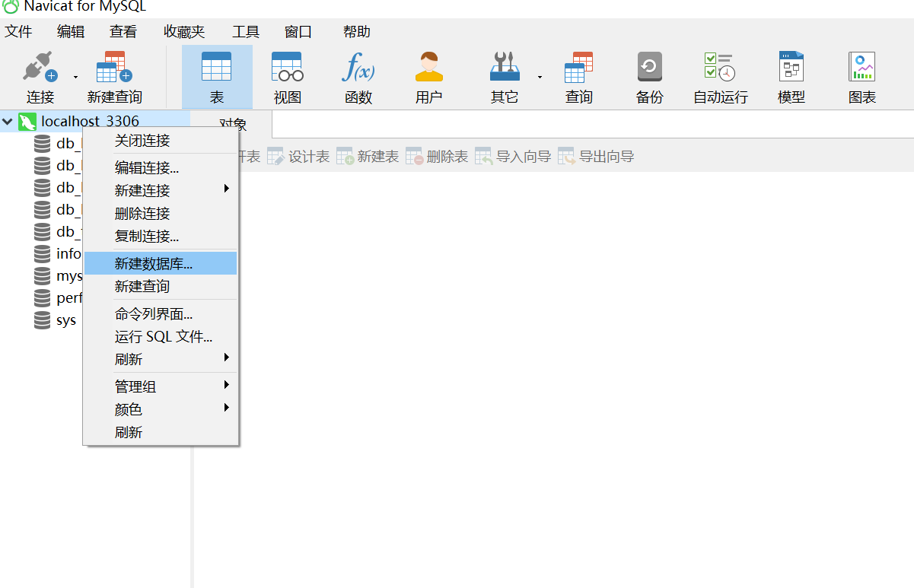The height and width of the screenshot is (588, 914).
Task: Click the 对象 tab
Action: tap(233, 125)
